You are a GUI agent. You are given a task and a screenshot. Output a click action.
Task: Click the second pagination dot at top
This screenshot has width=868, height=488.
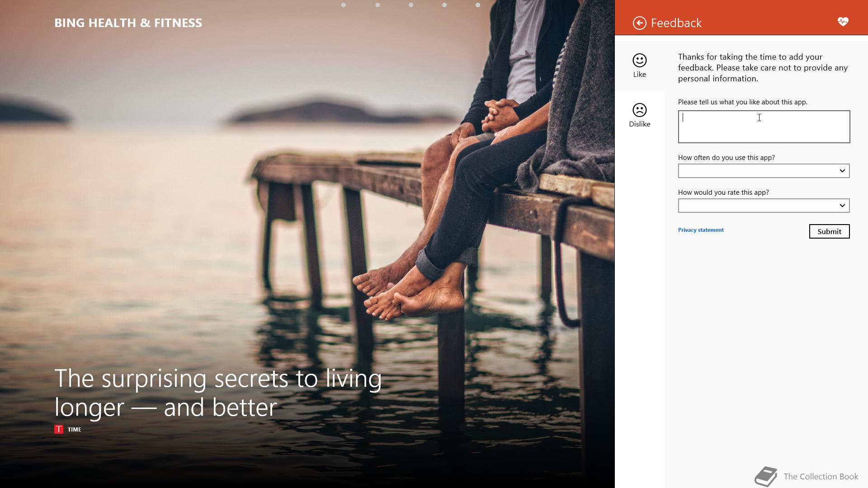(377, 5)
